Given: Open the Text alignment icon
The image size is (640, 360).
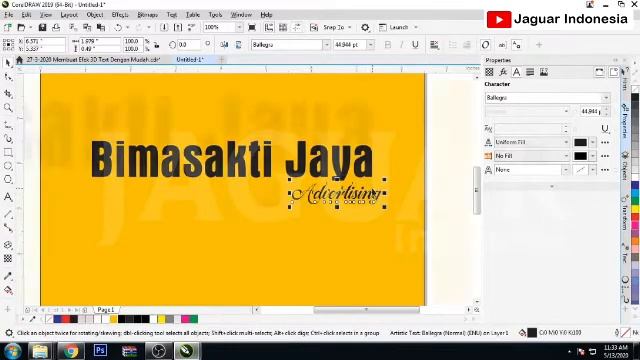Looking at the screenshot, I should (x=434, y=45).
